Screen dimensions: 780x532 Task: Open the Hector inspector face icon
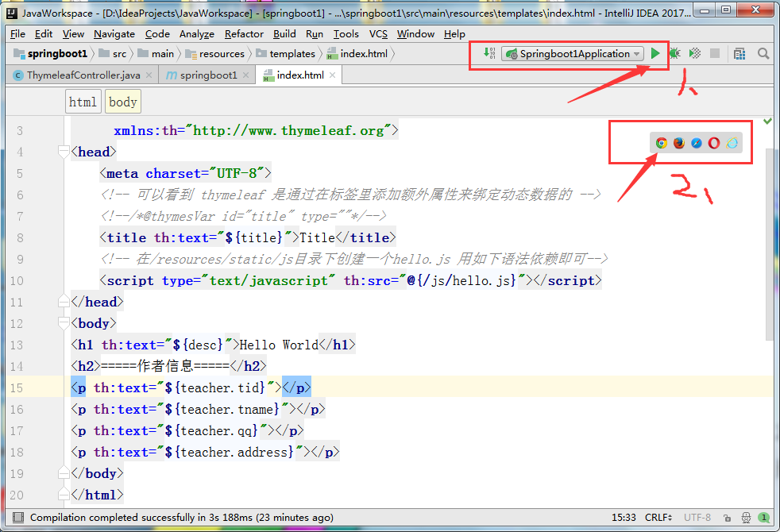pyautogui.click(x=746, y=518)
